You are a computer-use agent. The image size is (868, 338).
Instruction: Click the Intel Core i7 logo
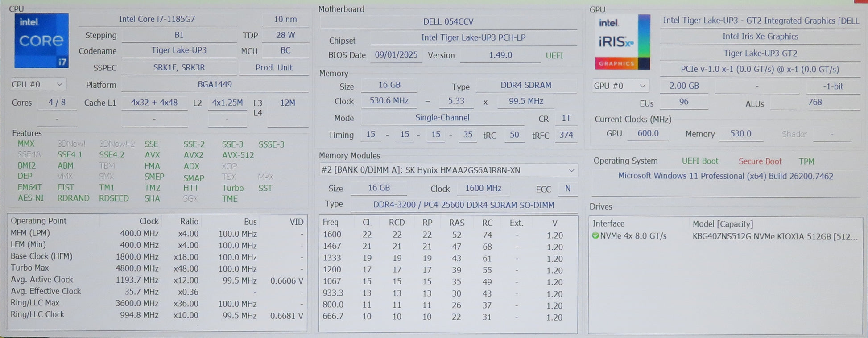pyautogui.click(x=41, y=41)
